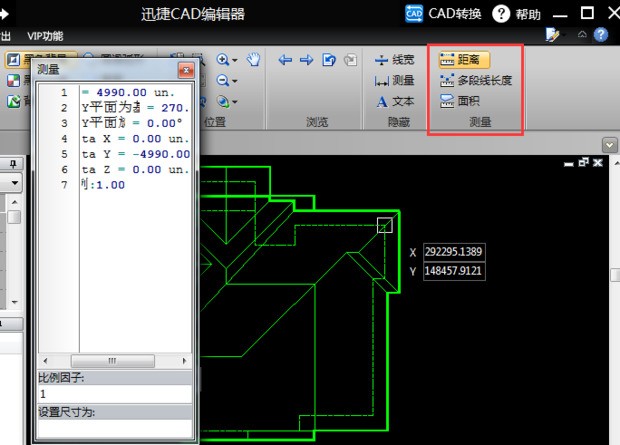Minimize the drawing document window
This screenshot has width=620, height=445.
point(569,163)
